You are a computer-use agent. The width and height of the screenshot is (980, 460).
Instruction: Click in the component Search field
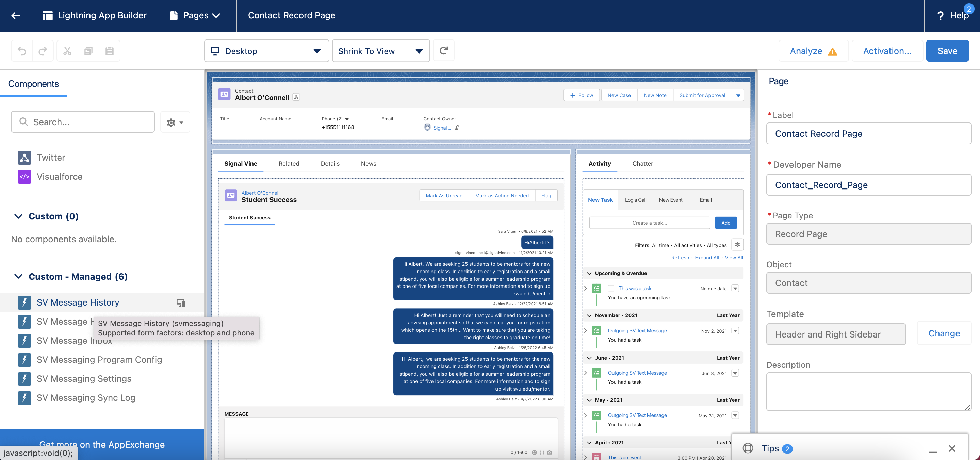click(83, 122)
